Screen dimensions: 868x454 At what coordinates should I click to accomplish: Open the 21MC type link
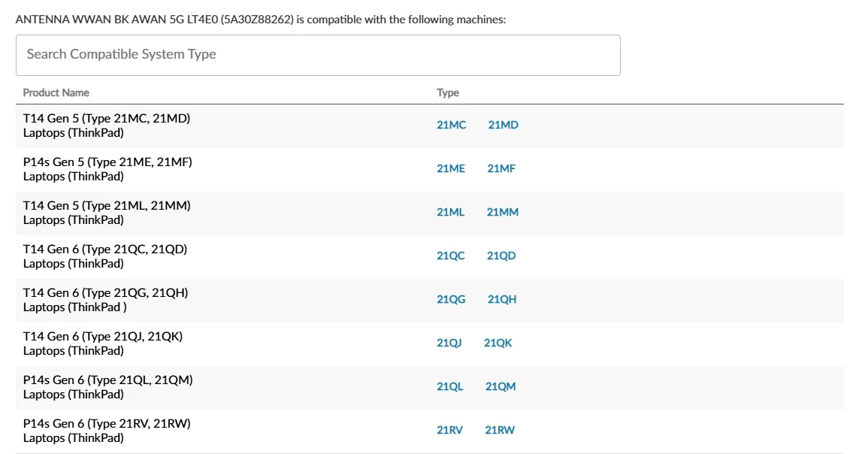pyautogui.click(x=451, y=125)
